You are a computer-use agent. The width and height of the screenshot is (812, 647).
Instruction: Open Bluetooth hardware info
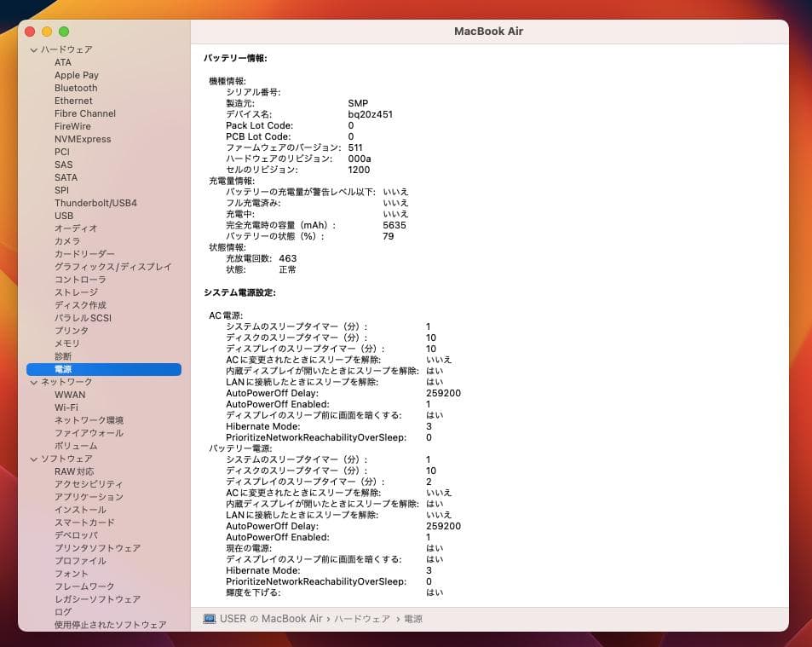click(x=76, y=88)
